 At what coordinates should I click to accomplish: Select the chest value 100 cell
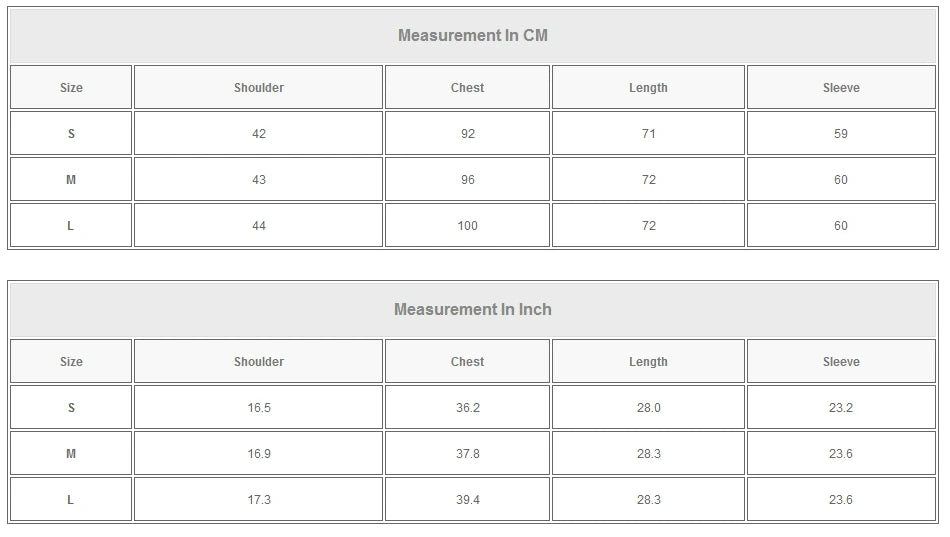pos(467,226)
